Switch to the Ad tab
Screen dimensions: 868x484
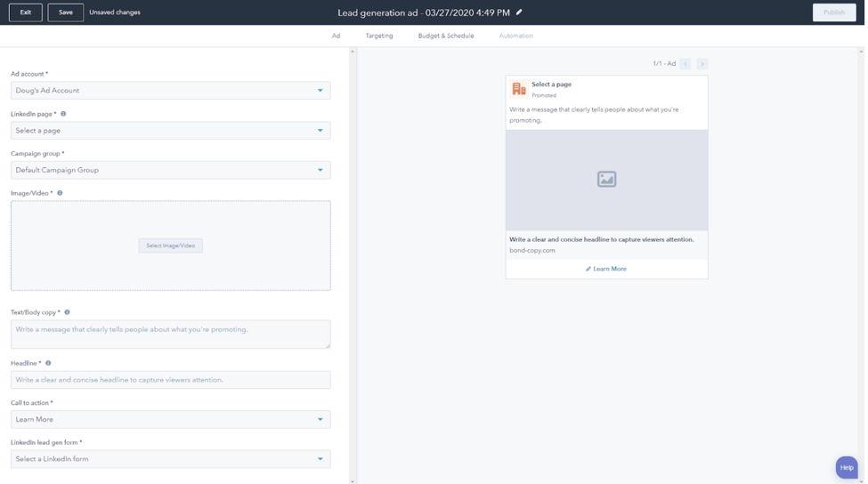point(336,36)
